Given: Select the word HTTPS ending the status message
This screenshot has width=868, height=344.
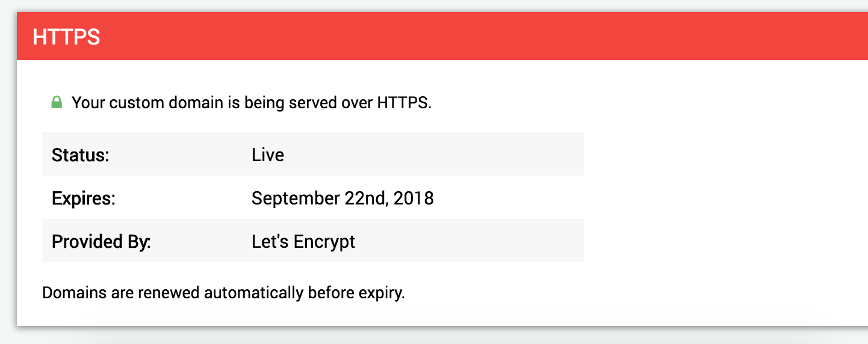Looking at the screenshot, I should coord(404,103).
